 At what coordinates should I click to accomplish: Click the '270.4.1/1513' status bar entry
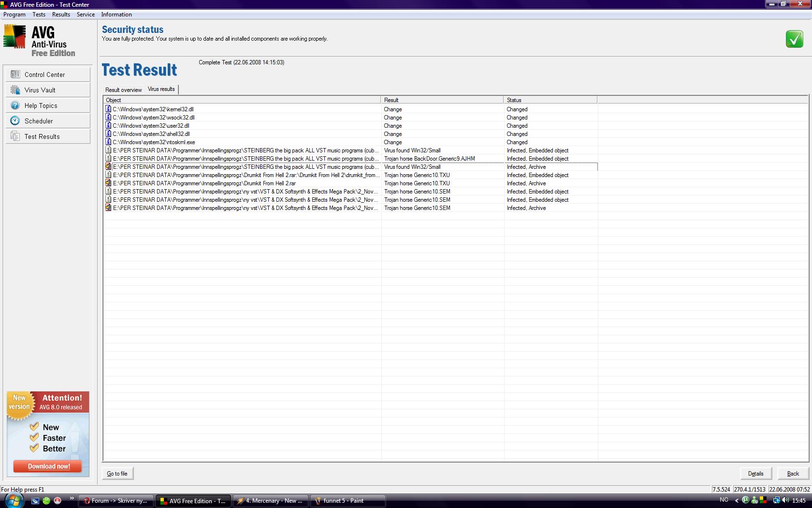[x=750, y=489]
